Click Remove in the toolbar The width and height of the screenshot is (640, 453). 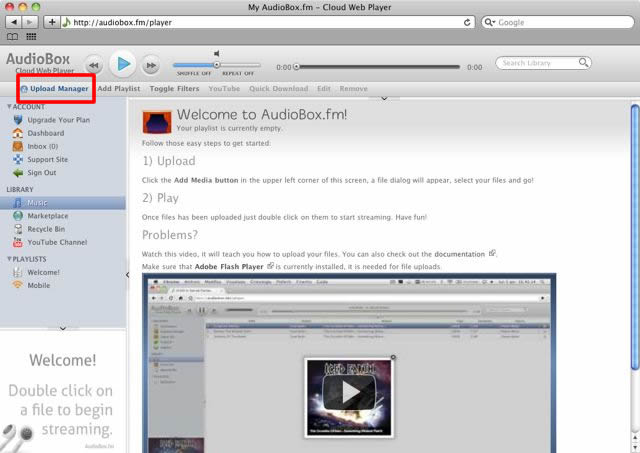[x=353, y=89]
